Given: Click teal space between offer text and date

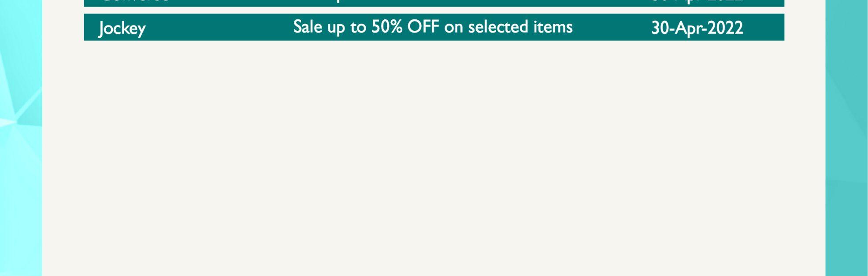Looking at the screenshot, I should pyautogui.click(x=612, y=27).
